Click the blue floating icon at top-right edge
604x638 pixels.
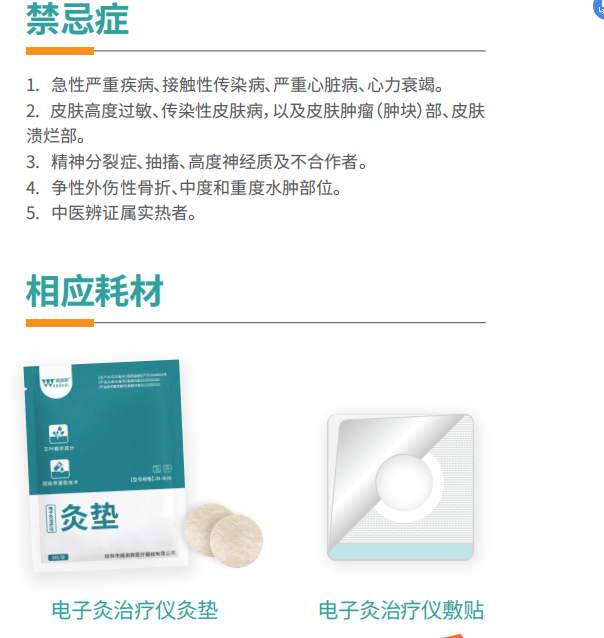pyautogui.click(x=599, y=7)
